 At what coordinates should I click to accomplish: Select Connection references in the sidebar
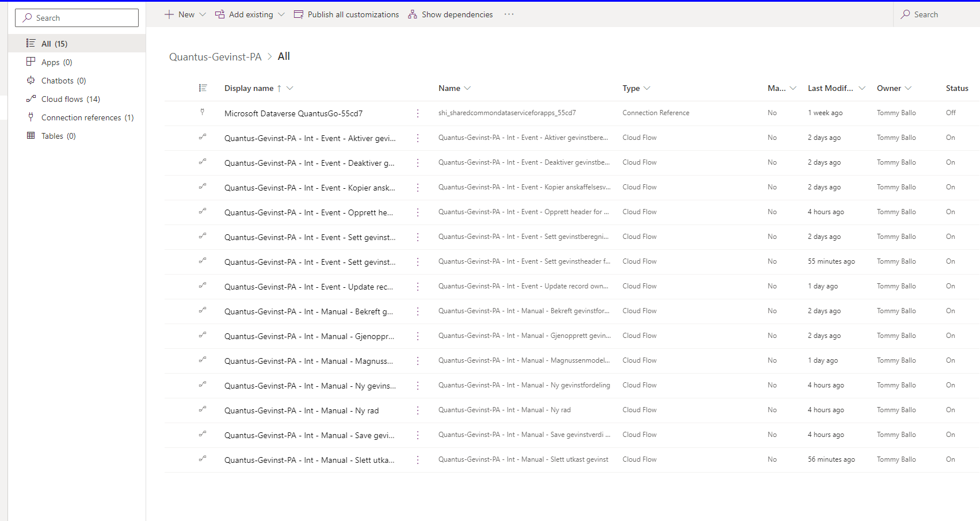(85, 117)
